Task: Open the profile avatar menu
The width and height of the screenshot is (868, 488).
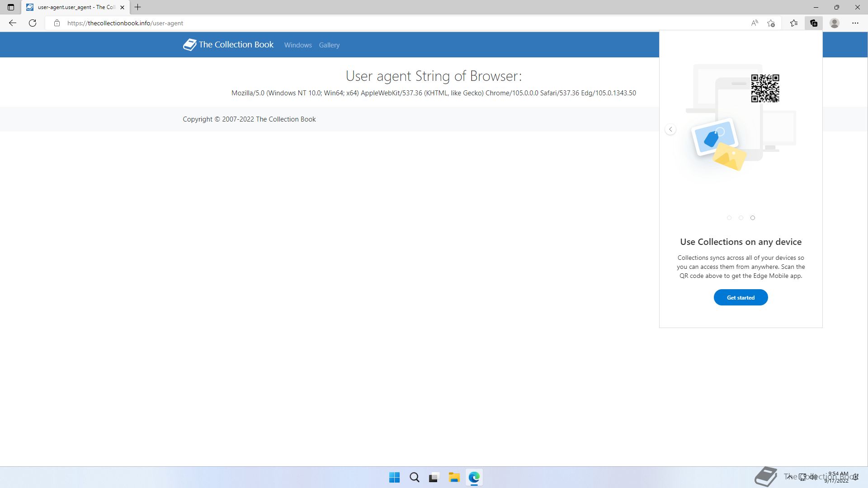Action: click(x=835, y=23)
